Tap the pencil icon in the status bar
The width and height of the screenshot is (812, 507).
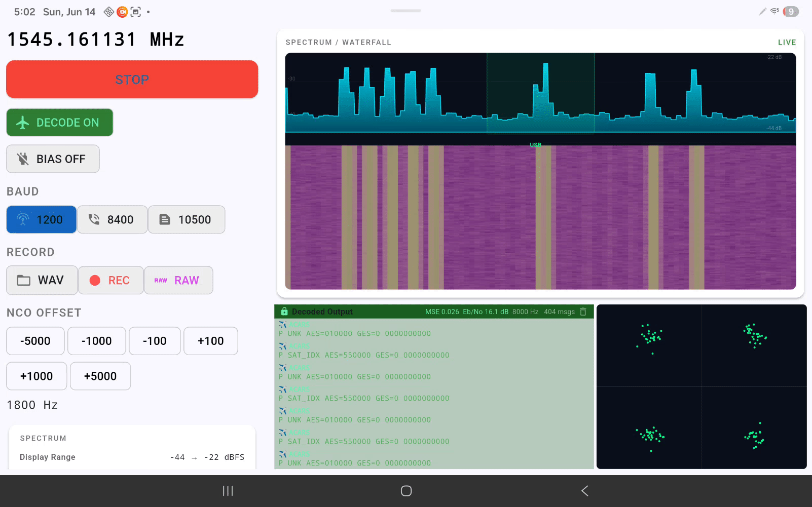tap(762, 12)
